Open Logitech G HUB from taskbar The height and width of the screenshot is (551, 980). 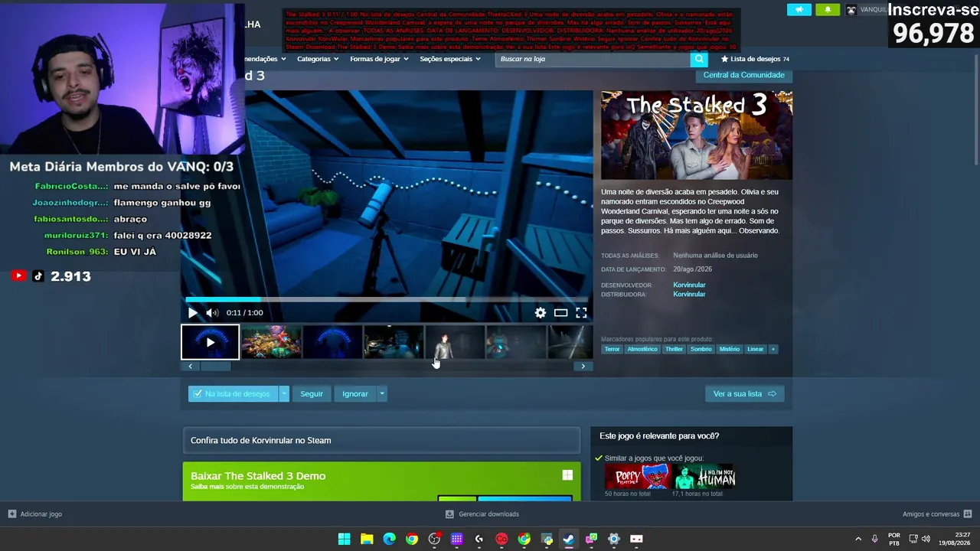pos(479,539)
